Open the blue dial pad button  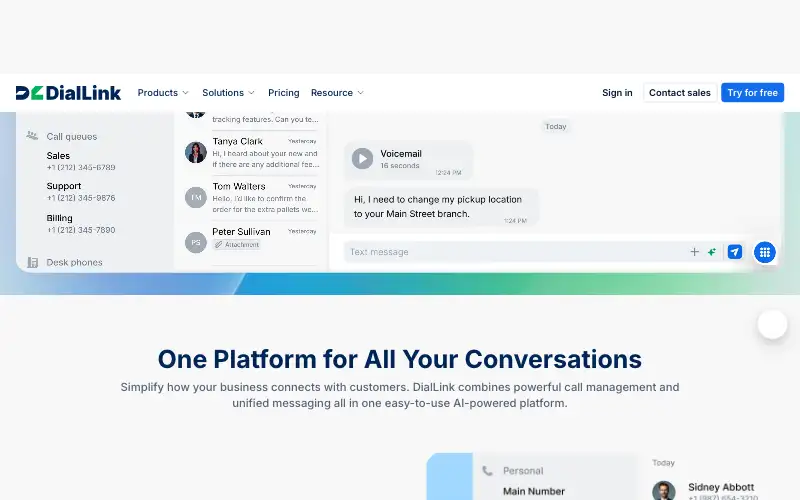coord(764,252)
